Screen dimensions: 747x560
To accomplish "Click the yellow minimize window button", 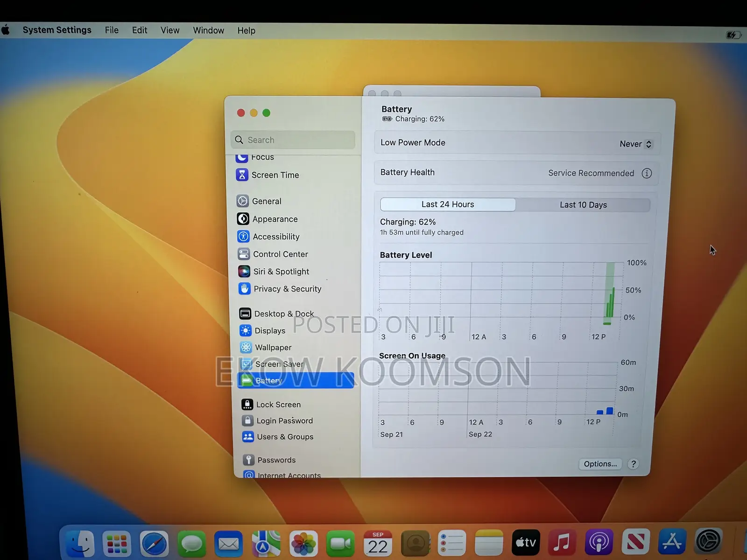I will (254, 112).
